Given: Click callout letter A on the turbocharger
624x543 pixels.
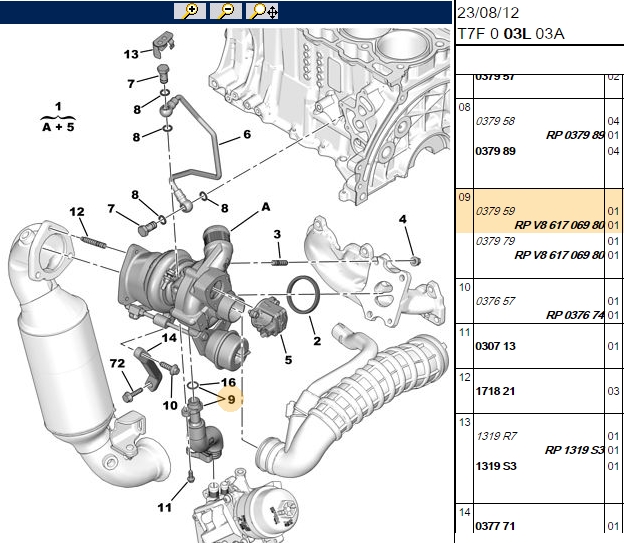Looking at the screenshot, I should click(x=266, y=207).
